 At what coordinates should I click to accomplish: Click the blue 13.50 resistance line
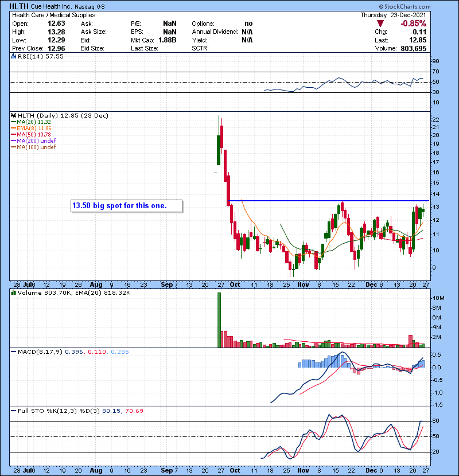point(329,201)
